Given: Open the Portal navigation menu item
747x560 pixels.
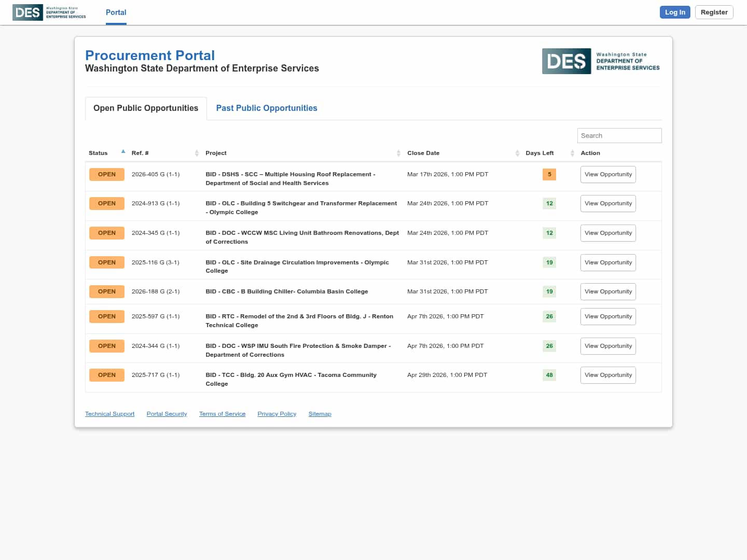Looking at the screenshot, I should point(116,12).
